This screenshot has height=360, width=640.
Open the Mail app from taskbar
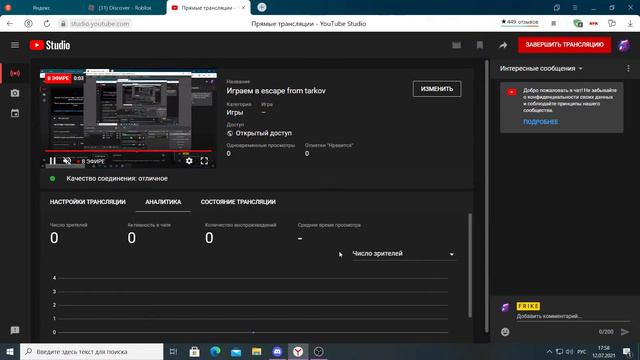pyautogui.click(x=236, y=351)
